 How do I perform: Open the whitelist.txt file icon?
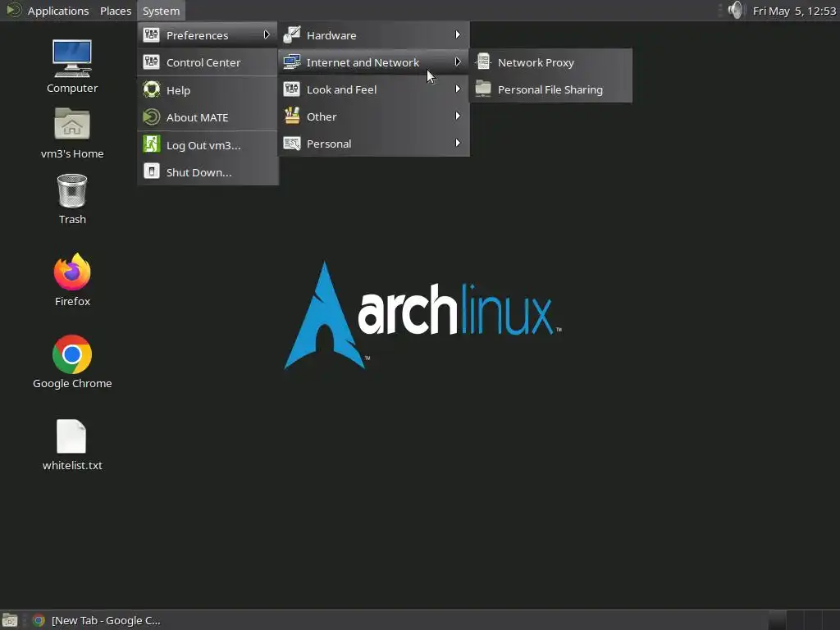pos(71,436)
